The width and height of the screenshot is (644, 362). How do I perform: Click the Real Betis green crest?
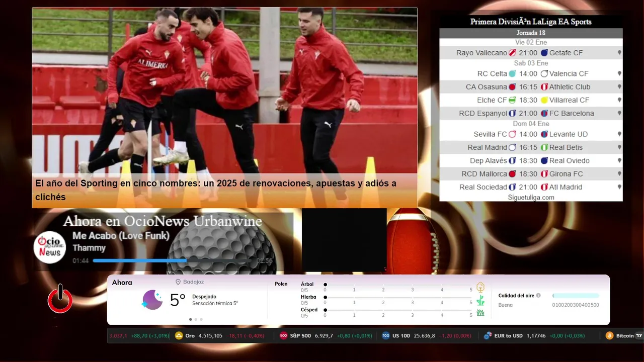point(544,147)
